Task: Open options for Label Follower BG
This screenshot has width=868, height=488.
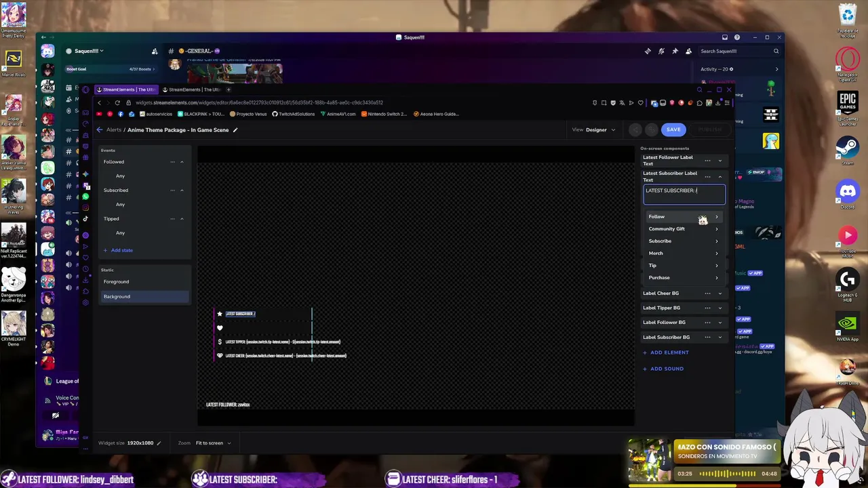Action: 707,323
